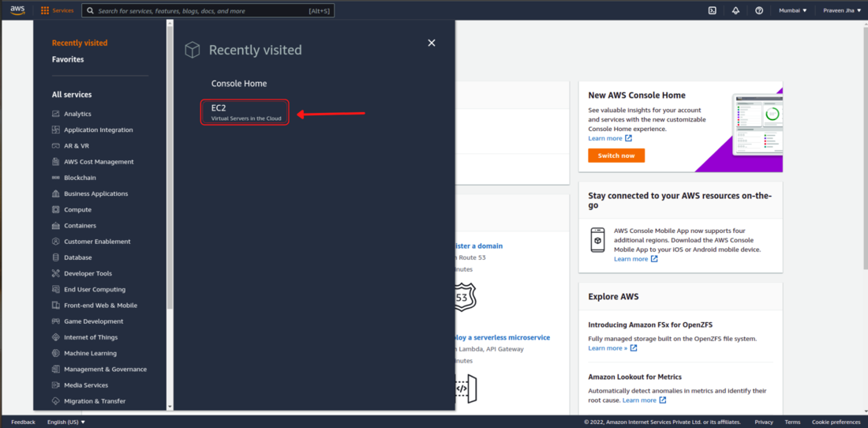This screenshot has height=428, width=868.
Task: Click Learn more for Lookout for Metrics
Action: pyautogui.click(x=644, y=400)
